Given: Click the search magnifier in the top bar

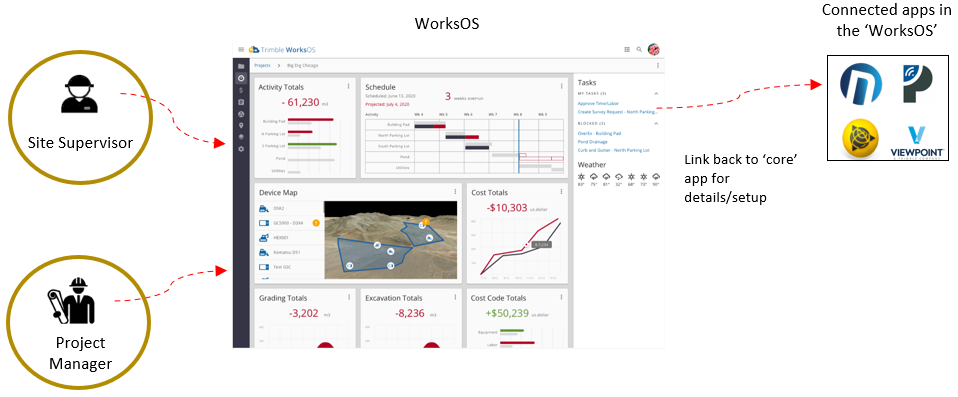Looking at the screenshot, I should coord(639,49).
